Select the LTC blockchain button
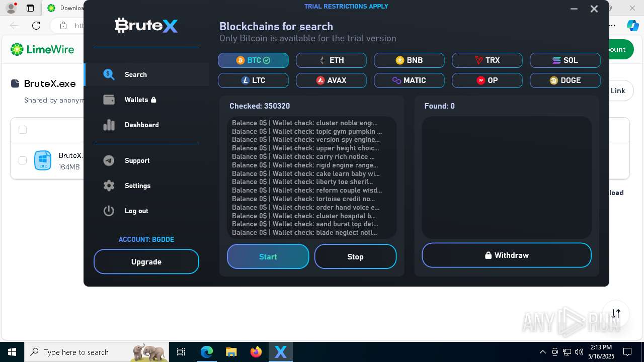The image size is (644, 362). (x=253, y=80)
